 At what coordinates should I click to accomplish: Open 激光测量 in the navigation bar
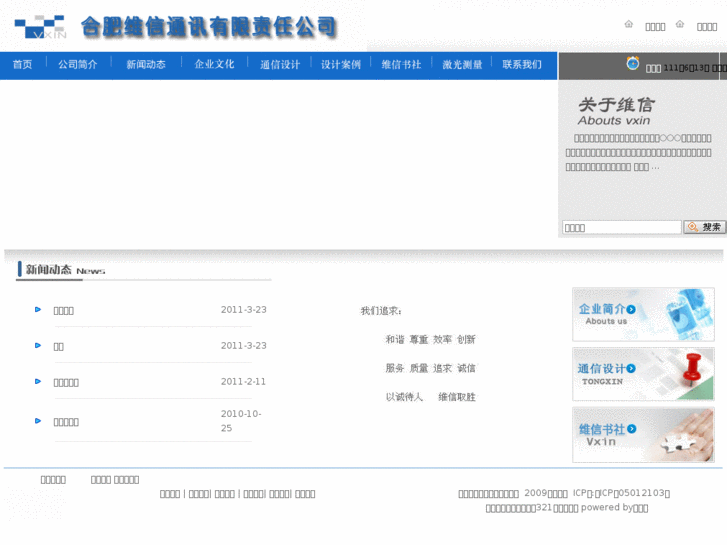[x=463, y=65]
